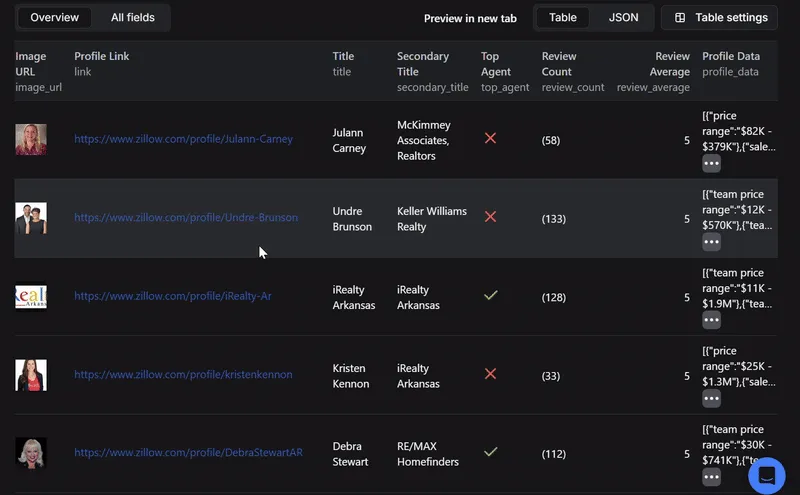Viewport: 800px width, 495px height.
Task: Click the Review Average column header
Action: tap(653, 71)
